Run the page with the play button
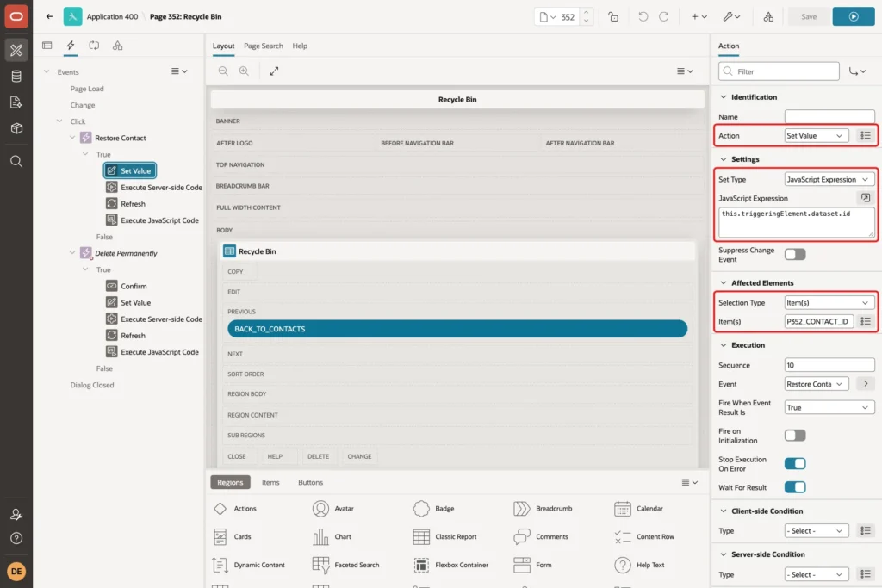Viewport: 882px width, 588px height. (x=854, y=17)
